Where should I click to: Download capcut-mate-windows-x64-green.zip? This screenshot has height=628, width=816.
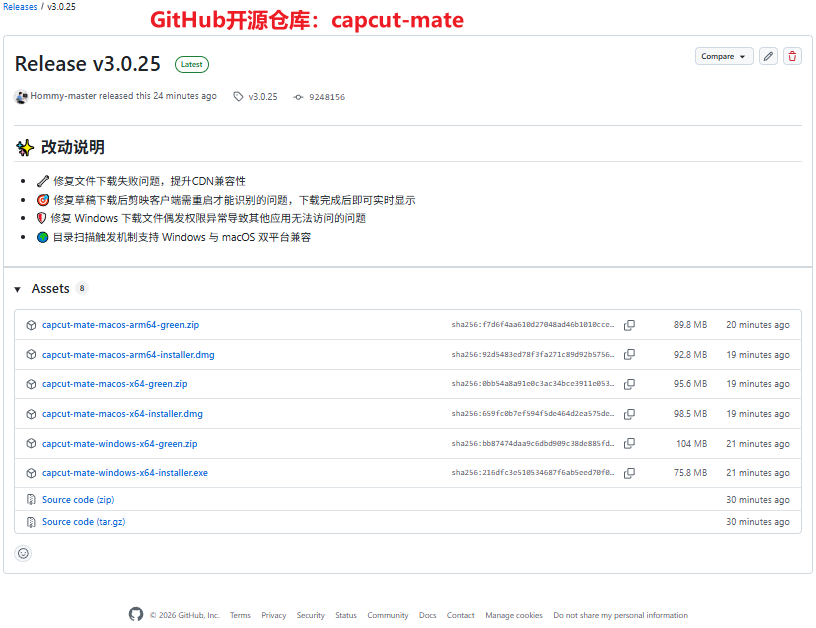point(120,444)
